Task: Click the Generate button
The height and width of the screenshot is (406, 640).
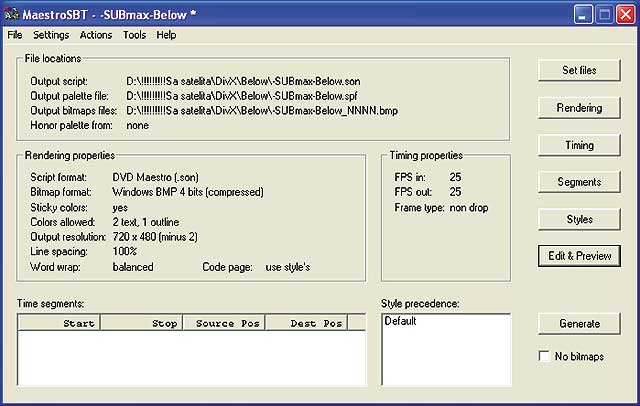Action: point(579,324)
